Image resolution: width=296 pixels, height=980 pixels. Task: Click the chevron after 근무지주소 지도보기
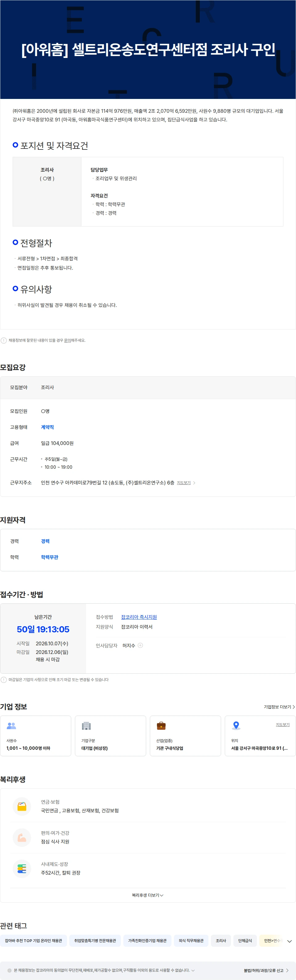195,483
